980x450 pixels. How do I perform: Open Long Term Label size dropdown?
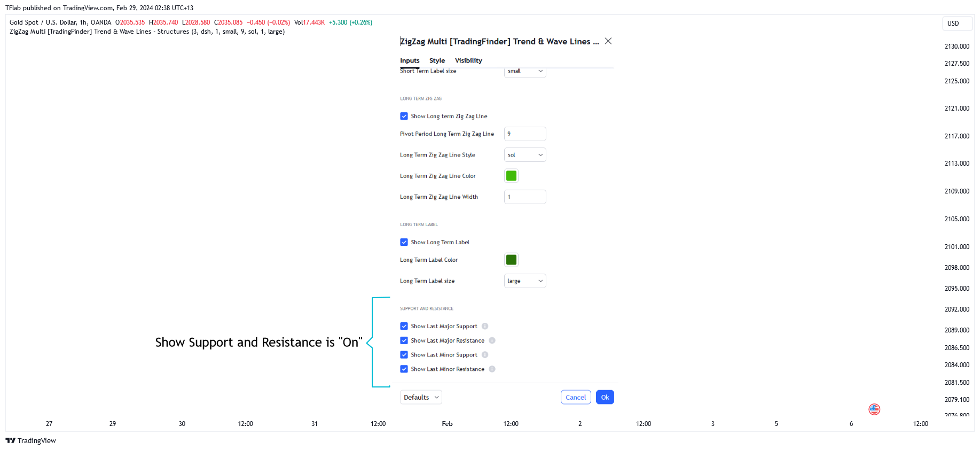pos(525,281)
